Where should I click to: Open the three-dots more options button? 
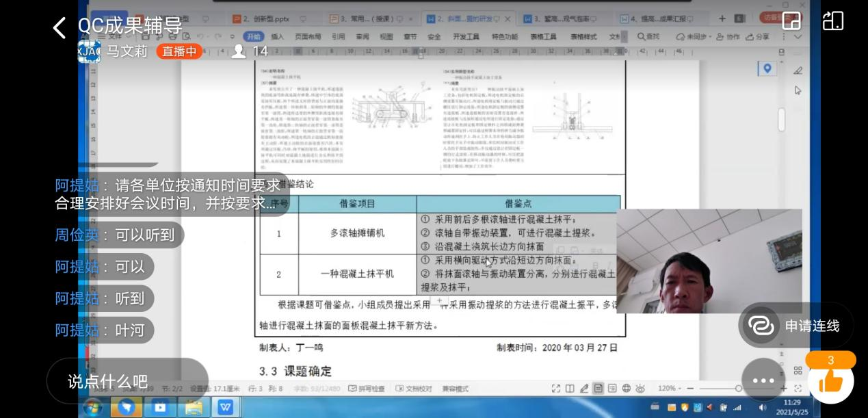(x=763, y=380)
